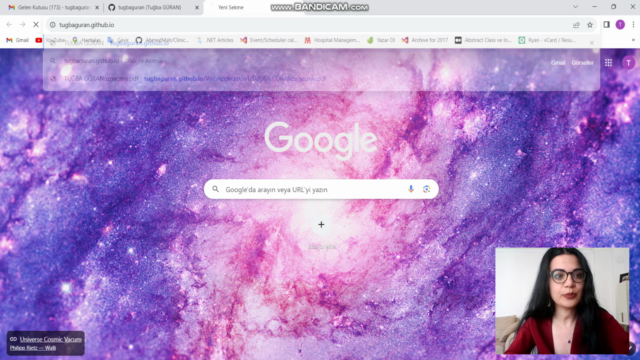Screen dimensions: 640x360
Task: Open the Yazar OI bookmark
Action: pos(381,40)
